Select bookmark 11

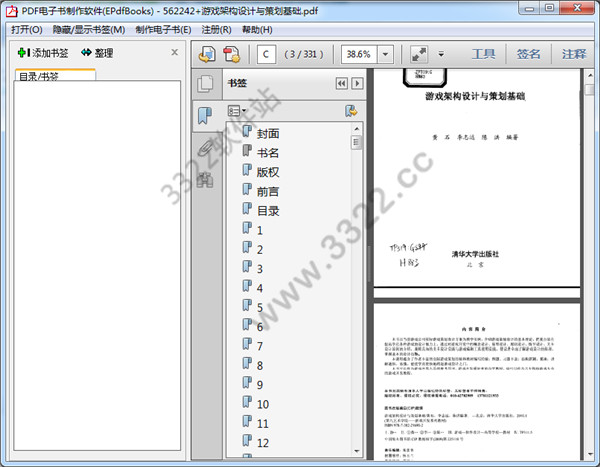click(x=263, y=424)
